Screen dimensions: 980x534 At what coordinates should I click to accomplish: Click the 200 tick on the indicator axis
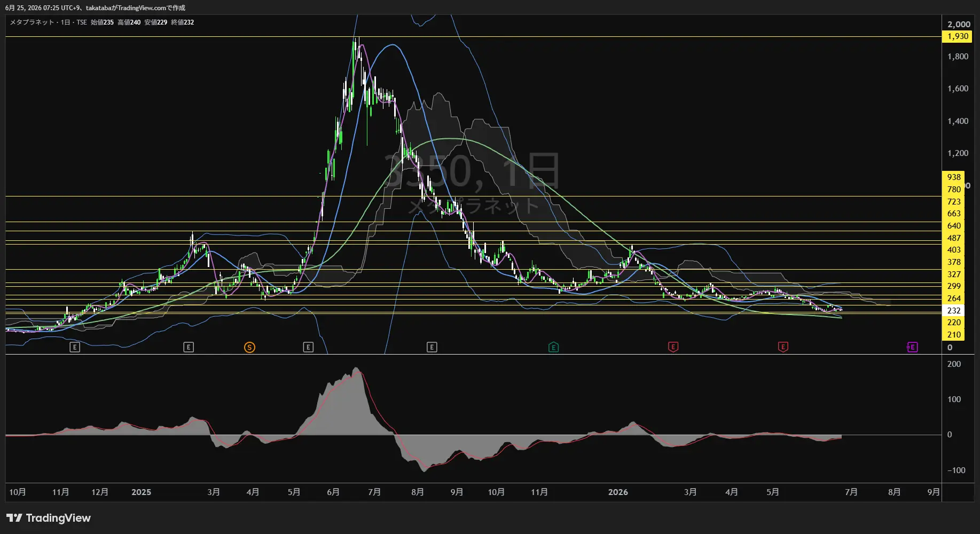click(954, 364)
